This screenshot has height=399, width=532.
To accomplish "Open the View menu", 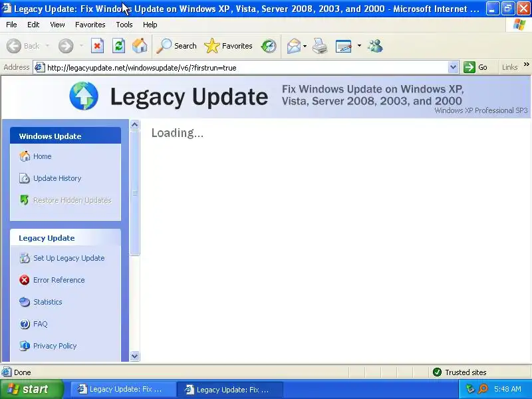I will [57, 25].
